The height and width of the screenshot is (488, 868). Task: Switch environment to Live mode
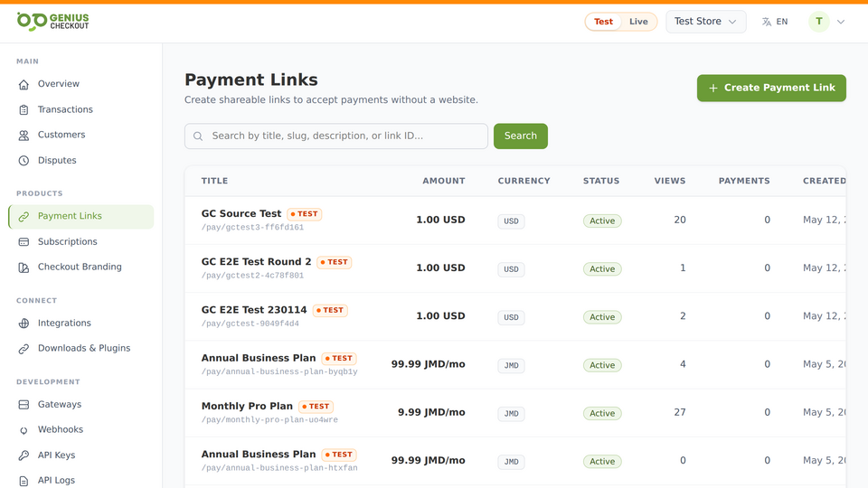pos(638,22)
